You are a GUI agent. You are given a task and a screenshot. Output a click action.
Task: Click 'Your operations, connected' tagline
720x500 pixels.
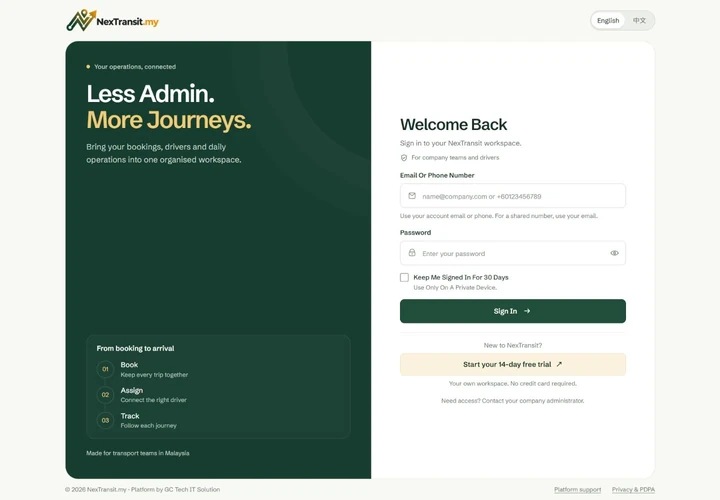(x=135, y=67)
